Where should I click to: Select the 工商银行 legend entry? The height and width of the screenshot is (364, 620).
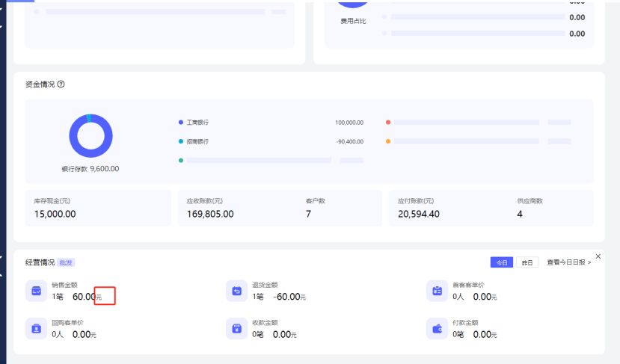pos(197,122)
